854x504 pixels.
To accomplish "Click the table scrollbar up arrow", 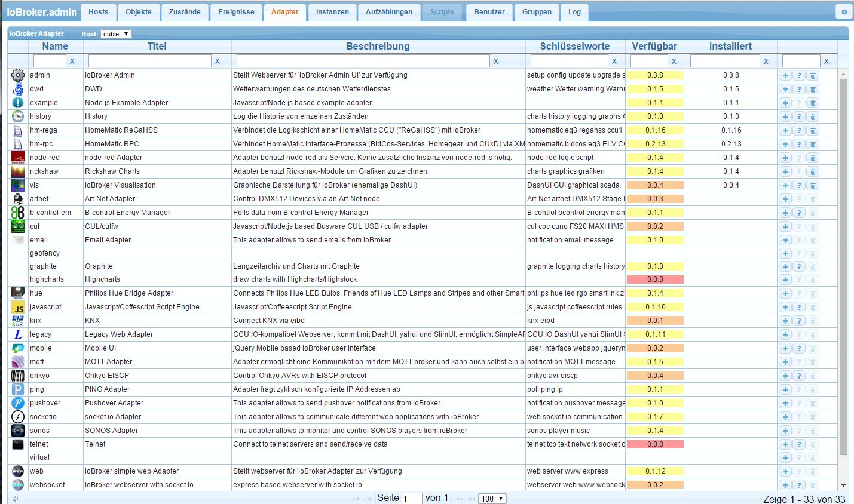I will click(844, 74).
